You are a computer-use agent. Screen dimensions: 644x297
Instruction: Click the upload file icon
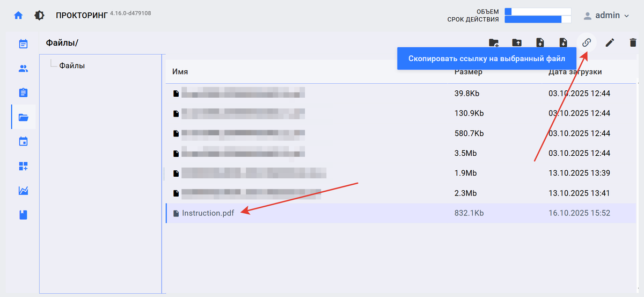point(540,43)
